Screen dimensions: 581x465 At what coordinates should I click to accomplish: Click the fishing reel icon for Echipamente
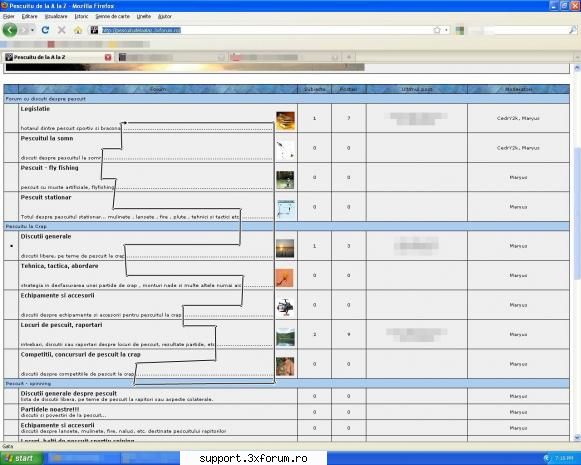click(x=285, y=307)
